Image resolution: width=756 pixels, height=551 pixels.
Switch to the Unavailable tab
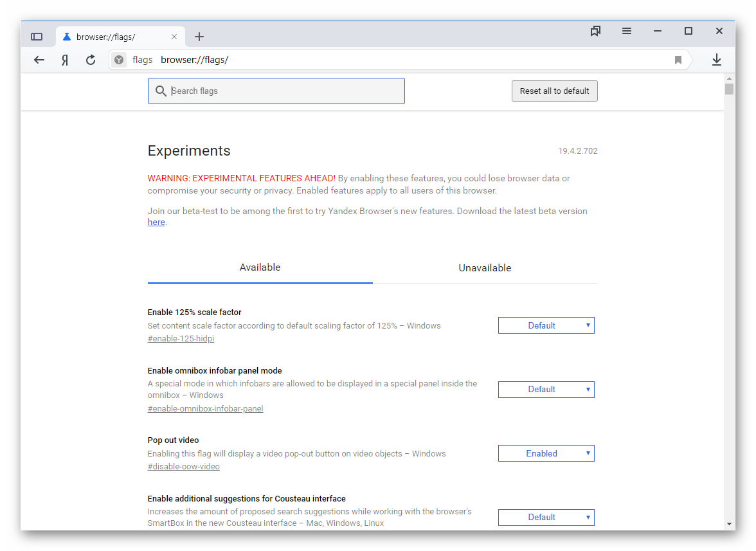click(485, 267)
